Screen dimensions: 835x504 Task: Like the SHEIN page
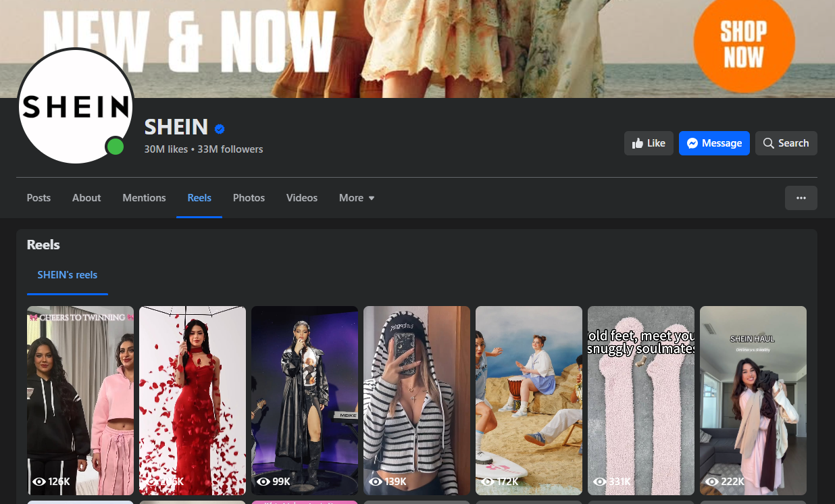click(649, 143)
